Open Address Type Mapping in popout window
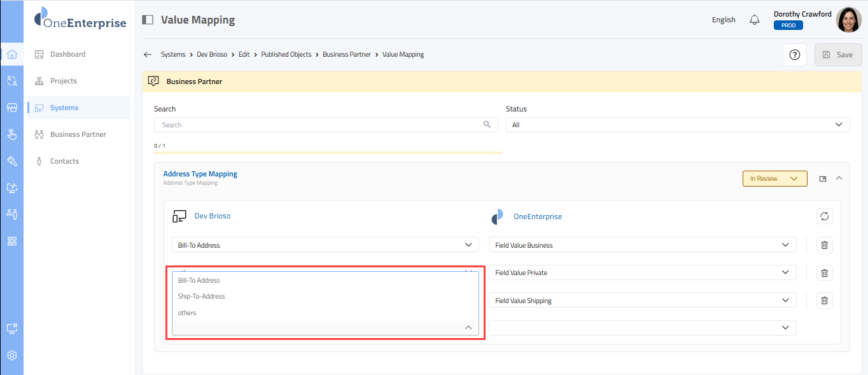 823,179
